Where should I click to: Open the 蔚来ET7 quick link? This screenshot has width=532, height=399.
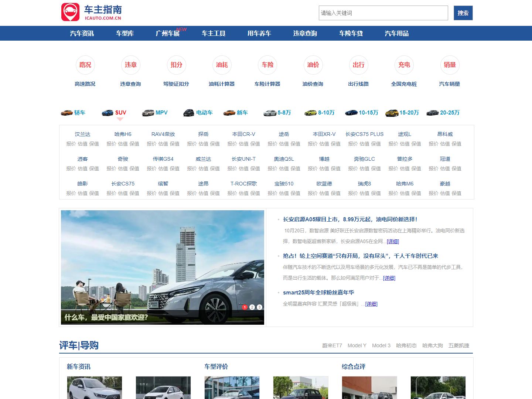pos(332,345)
